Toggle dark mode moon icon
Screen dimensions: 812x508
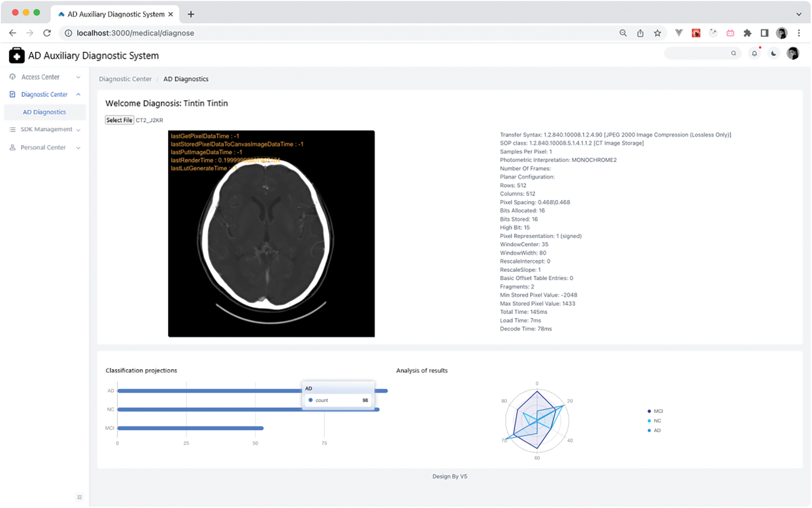(774, 53)
